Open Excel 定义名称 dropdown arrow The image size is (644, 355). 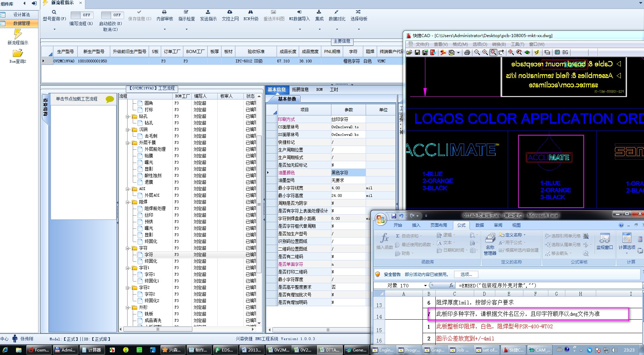pyautogui.click(x=524, y=235)
